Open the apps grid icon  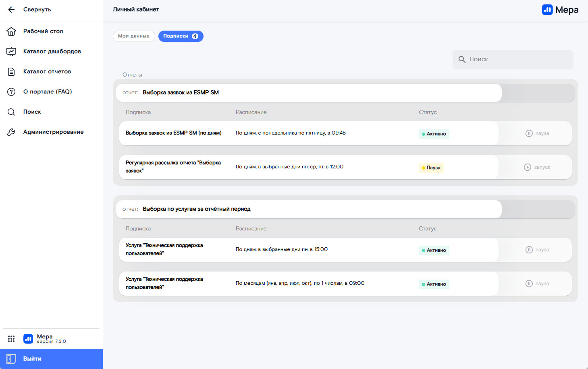(11, 339)
